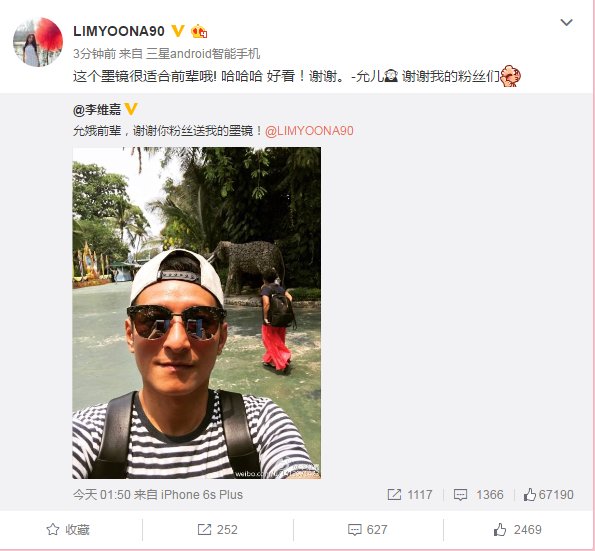Repost via the forward button showing 252
Screen dimensions: 595x551
pyautogui.click(x=217, y=529)
